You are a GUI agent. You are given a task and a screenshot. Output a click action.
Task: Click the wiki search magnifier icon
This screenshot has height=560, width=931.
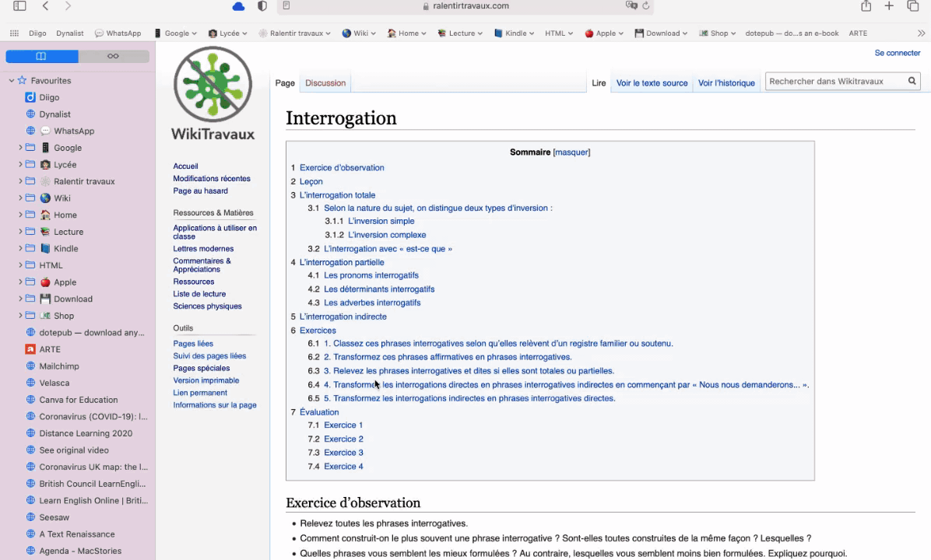pos(912,81)
